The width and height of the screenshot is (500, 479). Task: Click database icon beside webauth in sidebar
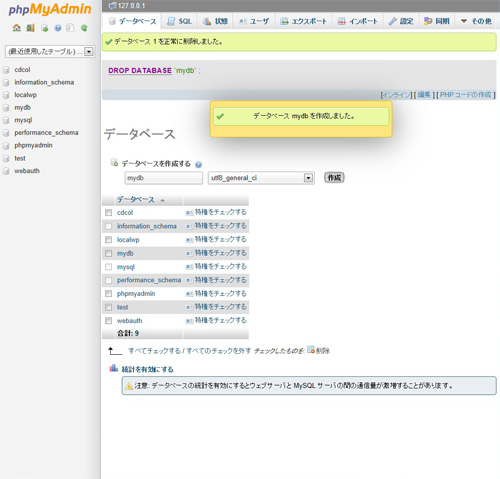[6, 171]
